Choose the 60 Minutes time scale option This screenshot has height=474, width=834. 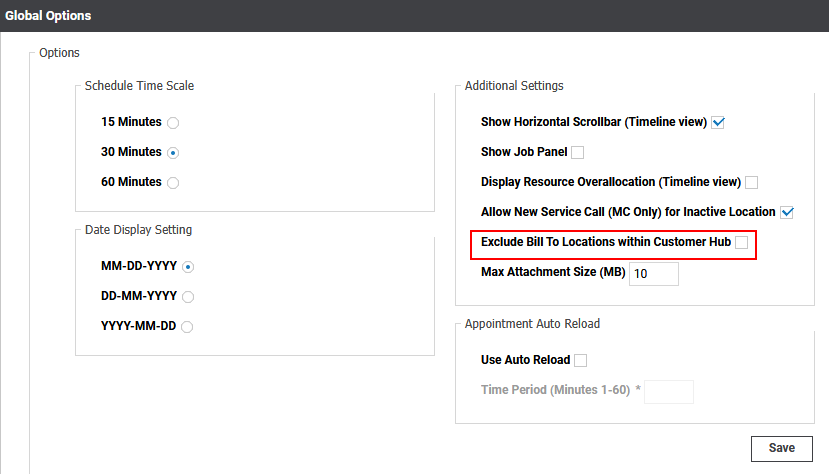(x=173, y=183)
